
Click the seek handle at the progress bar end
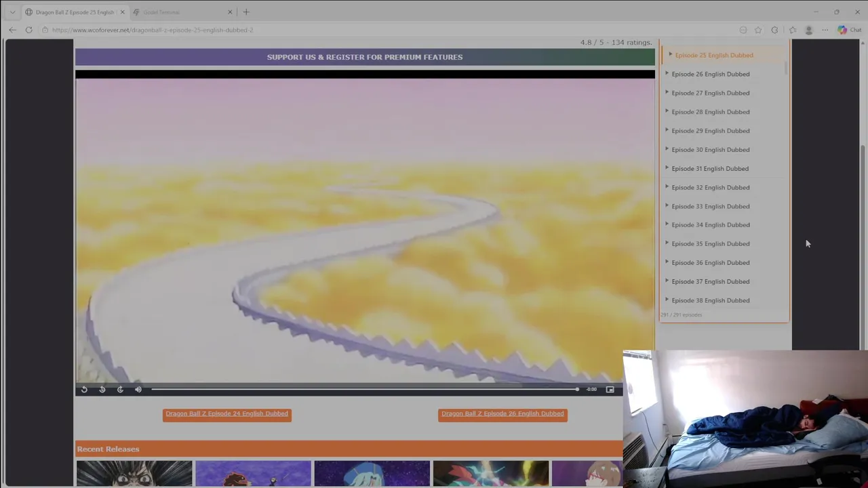(x=577, y=389)
